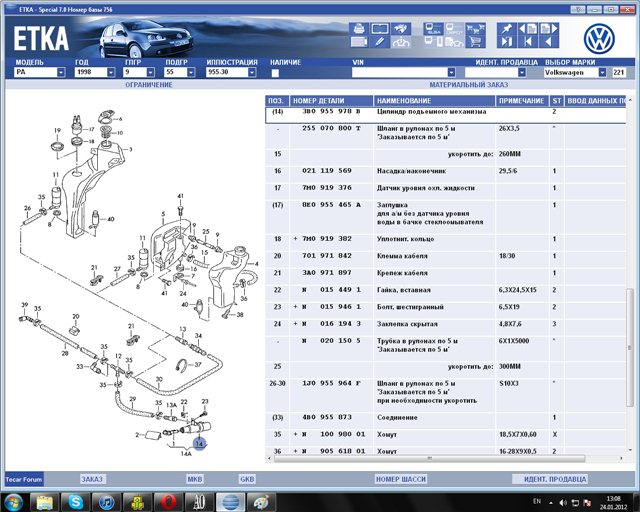640x512 pixels.
Task: Expand the ПОДГР dropdown showing 55
Action: pos(191,72)
